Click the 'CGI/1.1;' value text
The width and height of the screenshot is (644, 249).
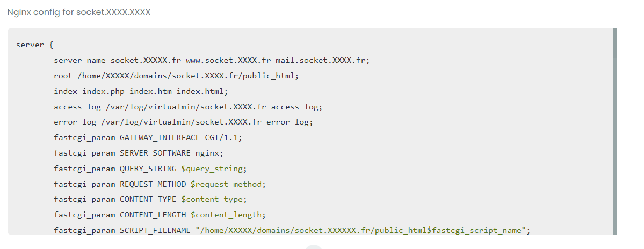pos(223,137)
